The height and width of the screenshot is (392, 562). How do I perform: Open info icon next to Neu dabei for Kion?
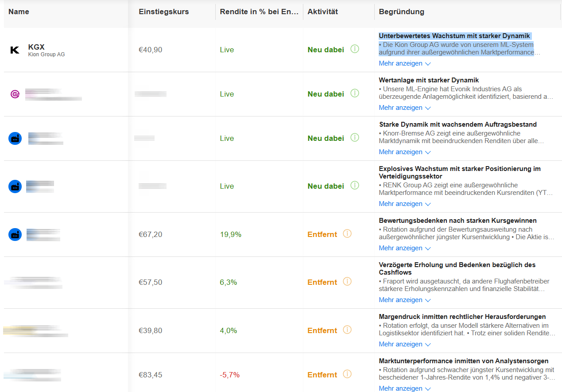355,49
